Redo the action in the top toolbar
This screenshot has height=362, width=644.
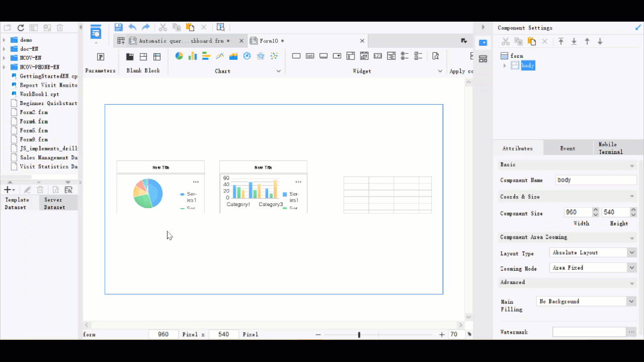(x=146, y=28)
